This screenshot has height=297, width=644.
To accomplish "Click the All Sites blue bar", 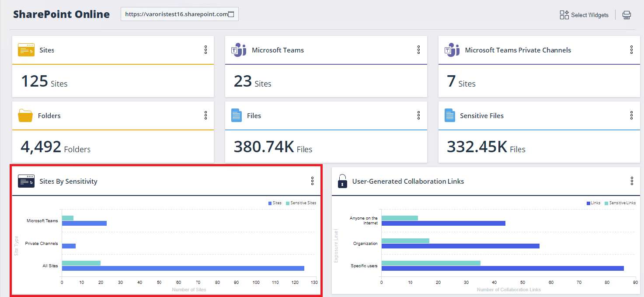I will pos(183,268).
